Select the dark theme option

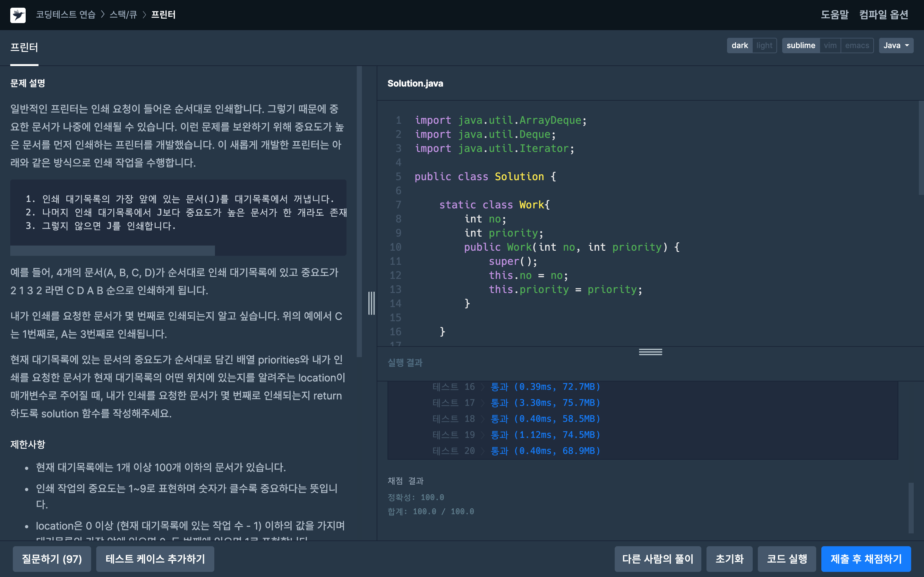pos(740,46)
